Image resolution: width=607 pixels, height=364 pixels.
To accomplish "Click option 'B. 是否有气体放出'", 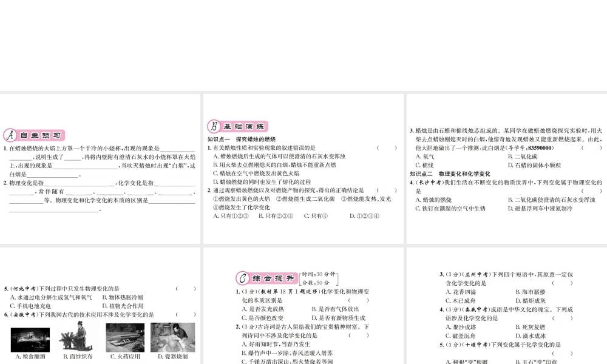I will tap(335, 309).
